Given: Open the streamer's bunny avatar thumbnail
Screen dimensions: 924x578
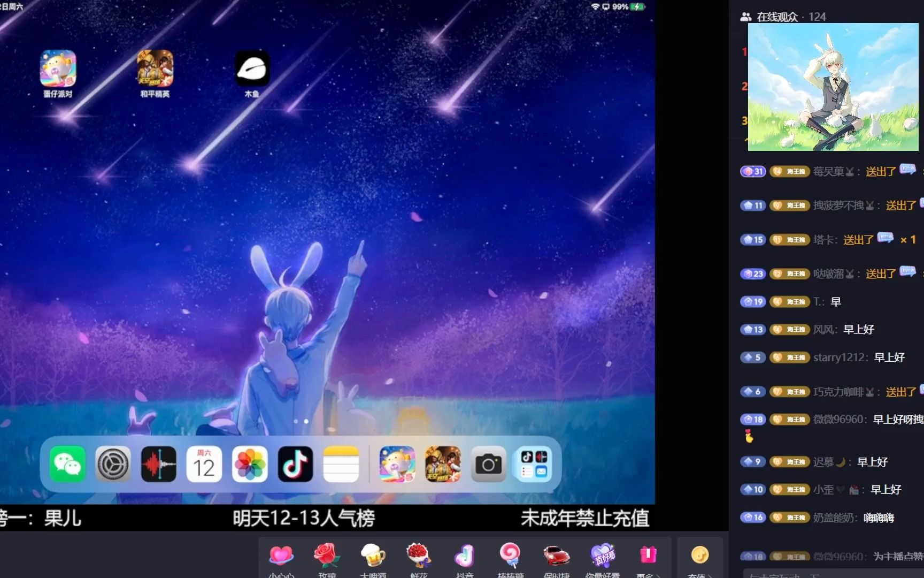Looking at the screenshot, I should pos(833,87).
